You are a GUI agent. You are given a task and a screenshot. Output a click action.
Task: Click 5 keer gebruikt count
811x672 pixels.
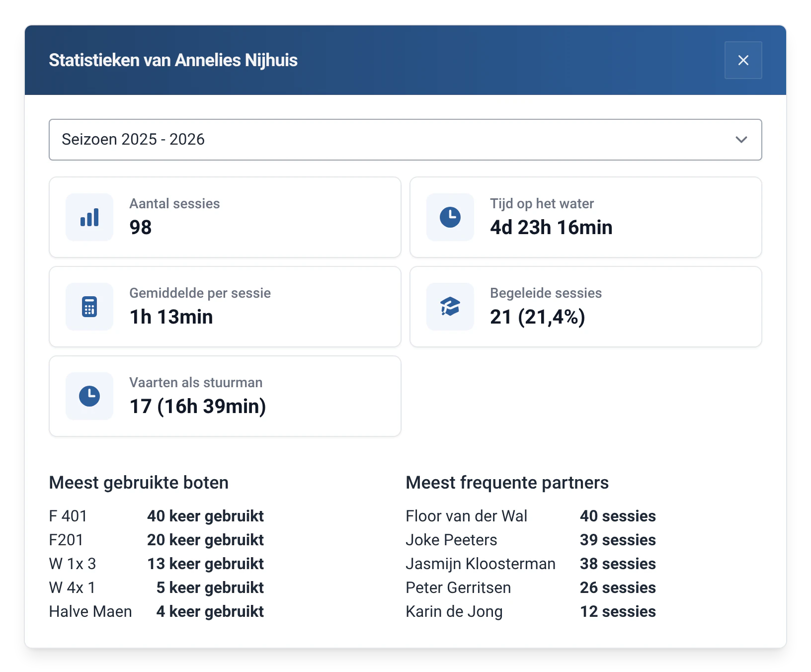pyautogui.click(x=210, y=588)
